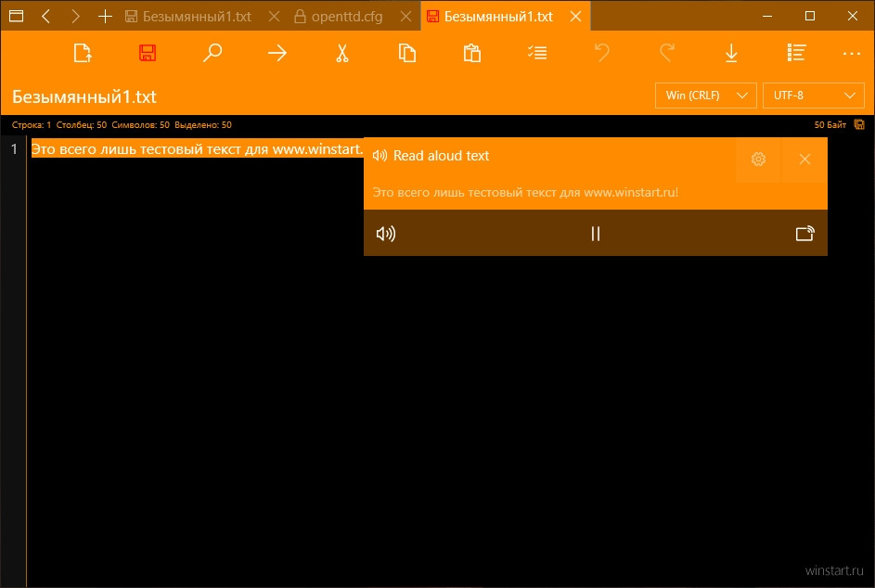
Task: Copy text with the copy icon
Action: [x=406, y=54]
